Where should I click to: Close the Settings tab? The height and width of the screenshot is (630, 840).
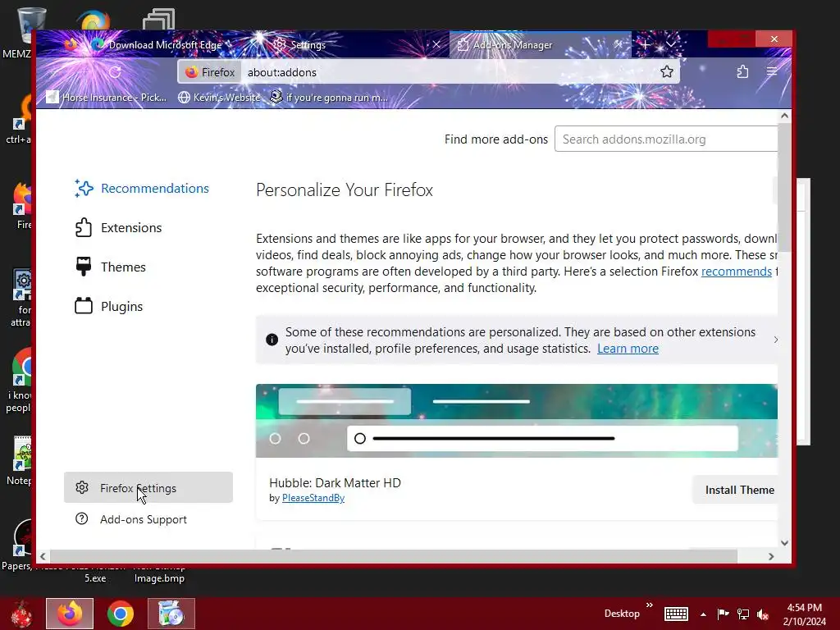[436, 44]
